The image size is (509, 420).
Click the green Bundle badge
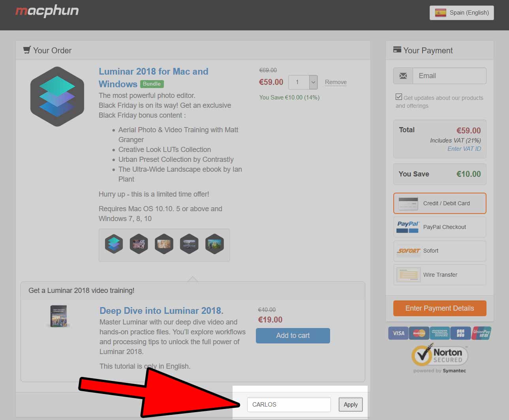pyautogui.click(x=152, y=84)
